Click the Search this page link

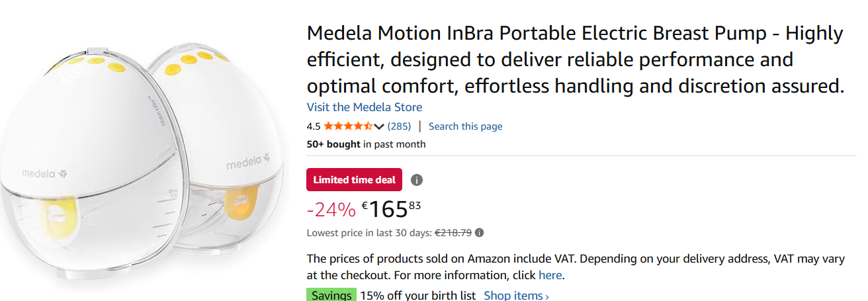coord(465,126)
